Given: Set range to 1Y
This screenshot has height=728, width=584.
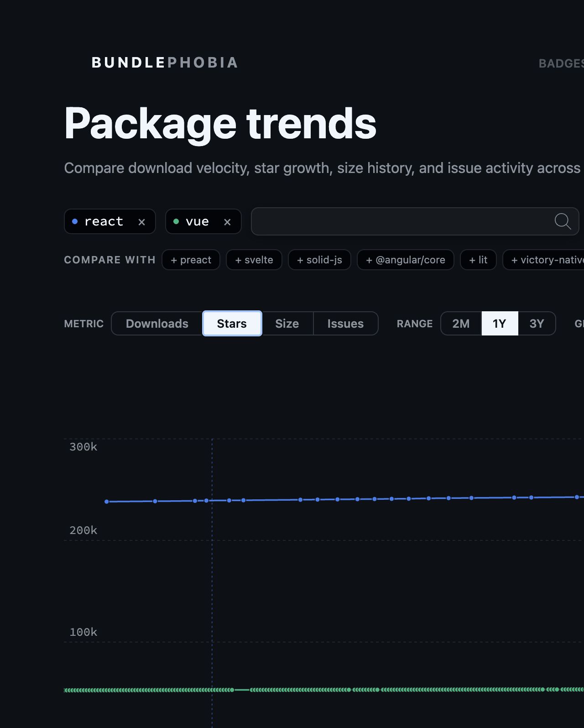Looking at the screenshot, I should pos(500,324).
